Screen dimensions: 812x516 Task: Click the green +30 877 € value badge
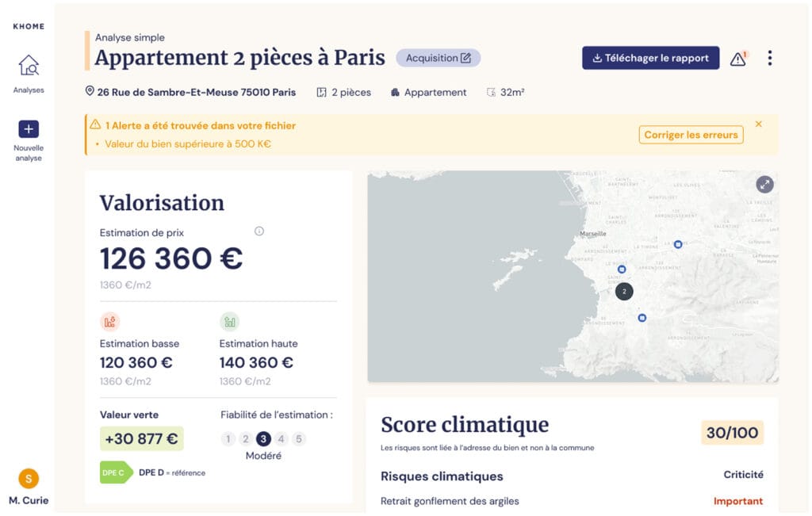141,438
